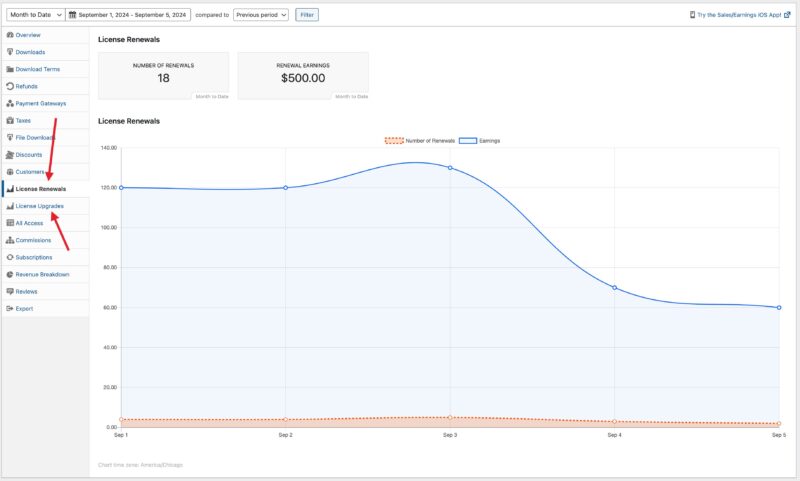The image size is (800, 481).
Task: Click the Discounts tag icon
Action: [10, 154]
